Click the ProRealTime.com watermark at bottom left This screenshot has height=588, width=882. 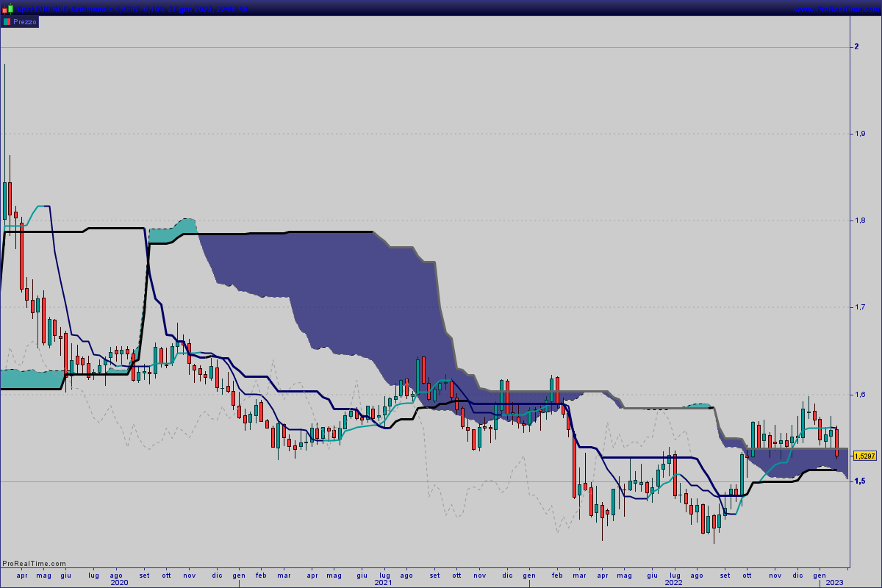click(34, 564)
